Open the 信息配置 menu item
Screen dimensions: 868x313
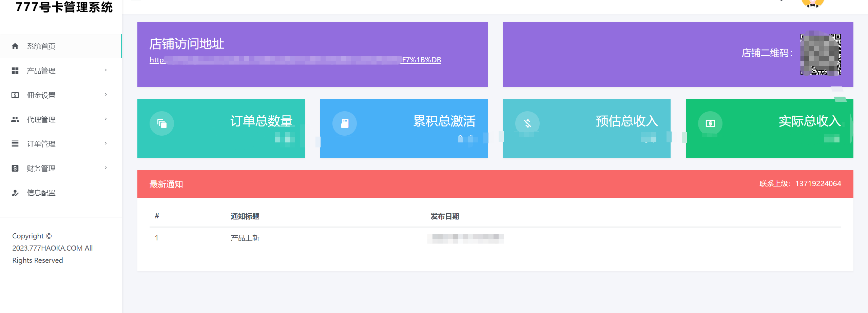tap(61, 193)
